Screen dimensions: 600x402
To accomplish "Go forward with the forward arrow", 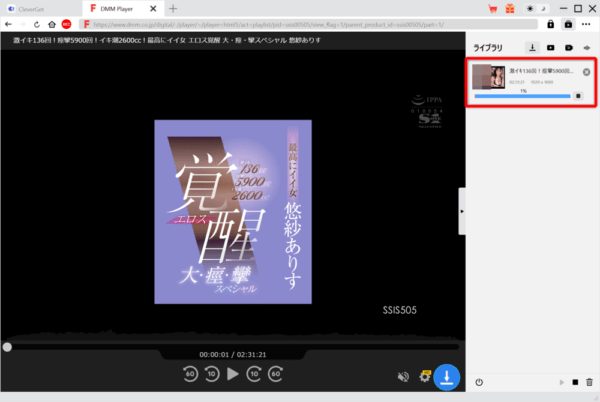I will pos(22,24).
